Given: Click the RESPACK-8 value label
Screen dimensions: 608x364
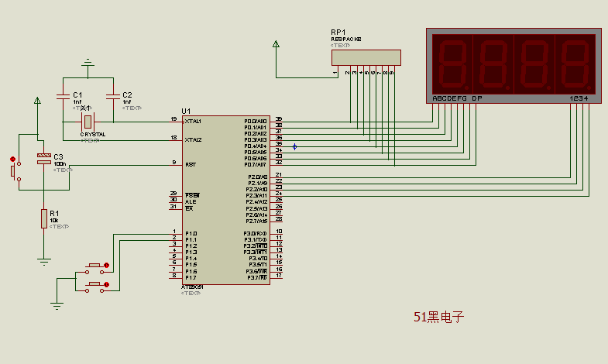Looking at the screenshot, I should (x=346, y=39).
